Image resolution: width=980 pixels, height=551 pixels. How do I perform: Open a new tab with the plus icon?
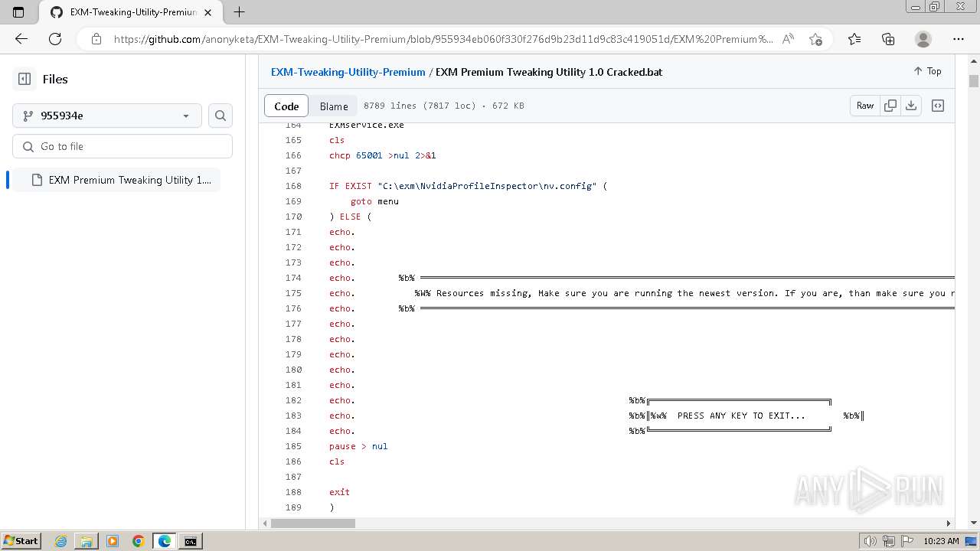[239, 12]
